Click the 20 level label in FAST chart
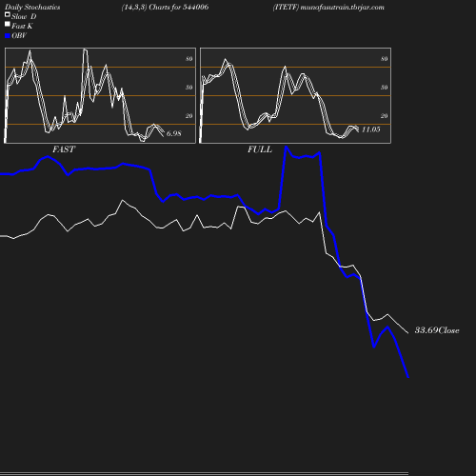The height and width of the screenshot is (476, 476). pyautogui.click(x=189, y=116)
